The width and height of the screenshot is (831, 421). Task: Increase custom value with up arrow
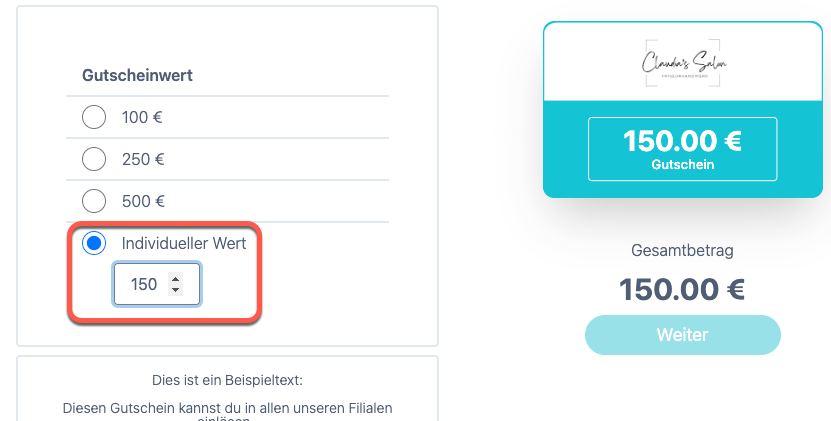pyautogui.click(x=175, y=278)
